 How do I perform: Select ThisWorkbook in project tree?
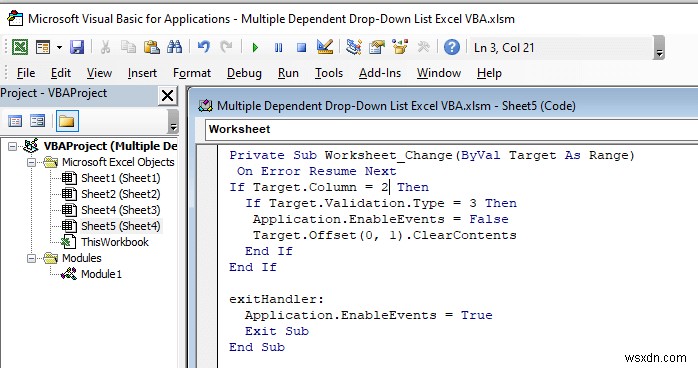115,242
